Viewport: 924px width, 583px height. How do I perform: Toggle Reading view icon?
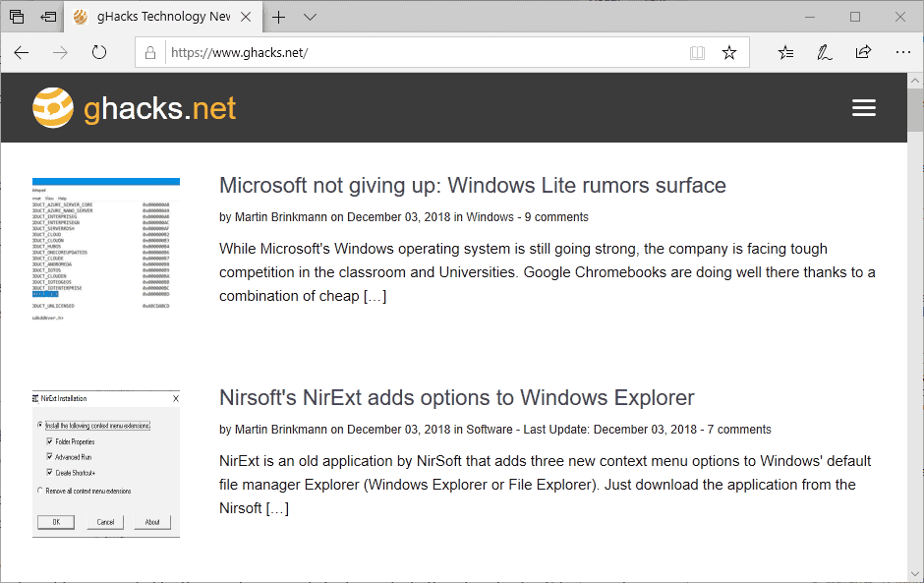pyautogui.click(x=697, y=52)
